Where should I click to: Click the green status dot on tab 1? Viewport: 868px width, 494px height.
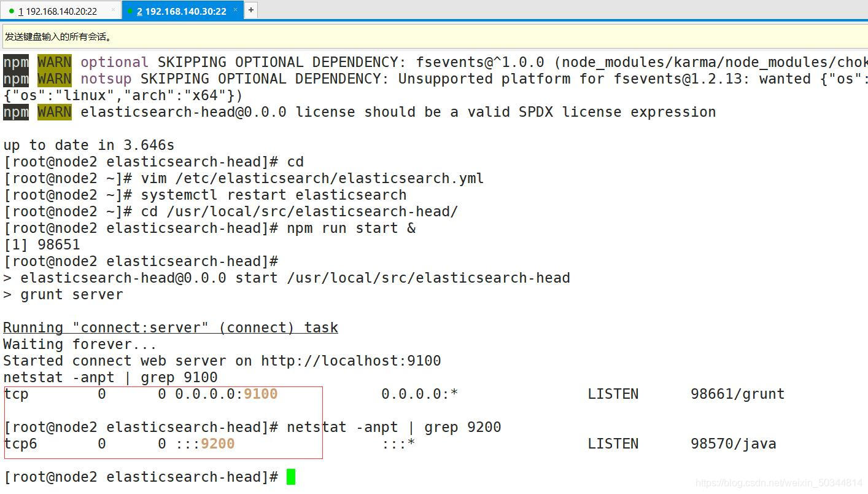point(12,11)
